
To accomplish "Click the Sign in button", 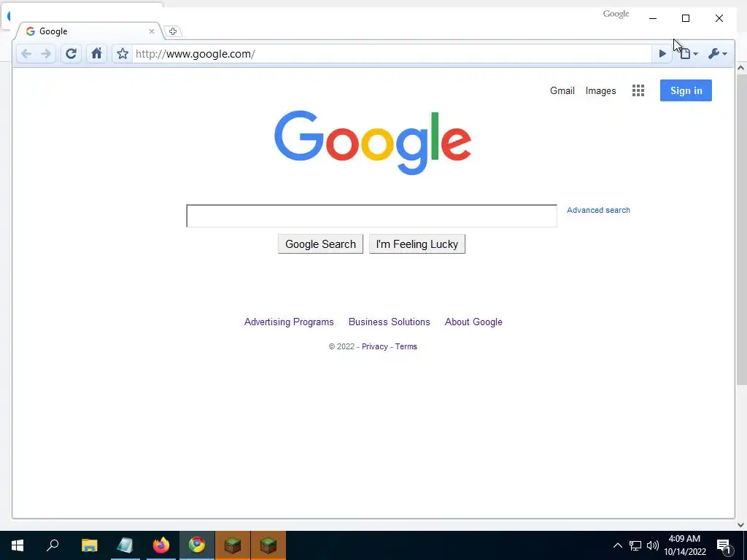I will tap(686, 90).
